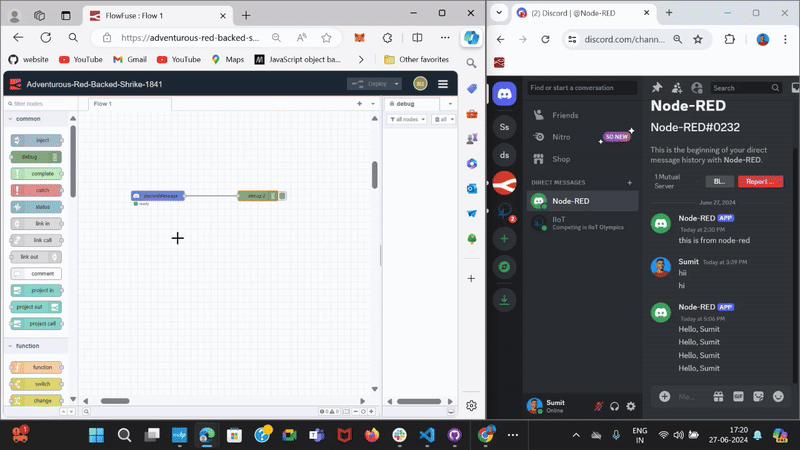Click the Node-RED hamburger menu
This screenshot has width=800, height=450.
click(x=443, y=83)
